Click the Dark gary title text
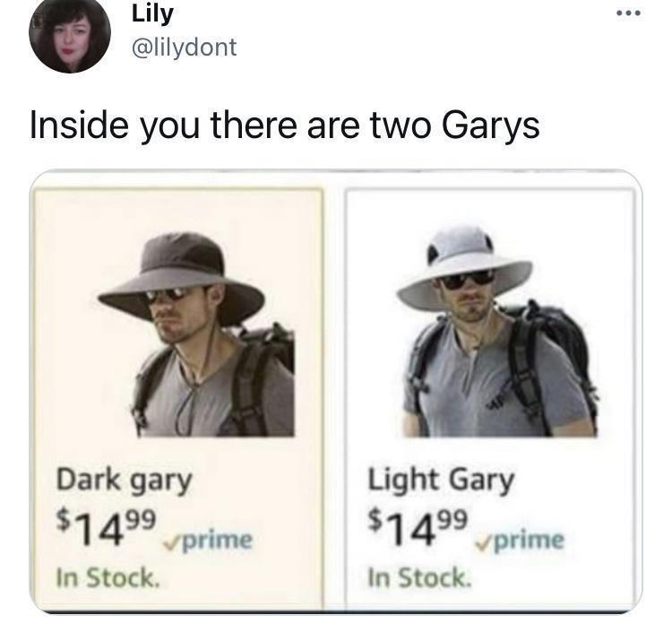Screen dimensions: 672x623 (124, 480)
